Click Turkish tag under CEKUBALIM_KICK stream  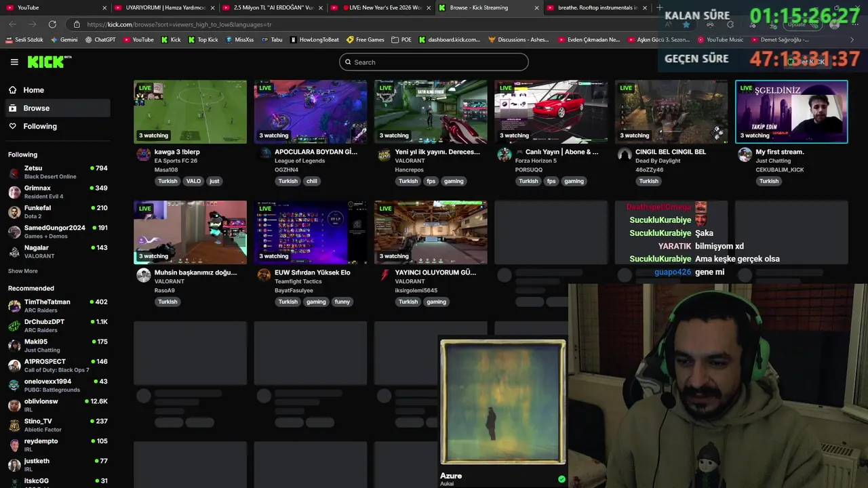769,181
